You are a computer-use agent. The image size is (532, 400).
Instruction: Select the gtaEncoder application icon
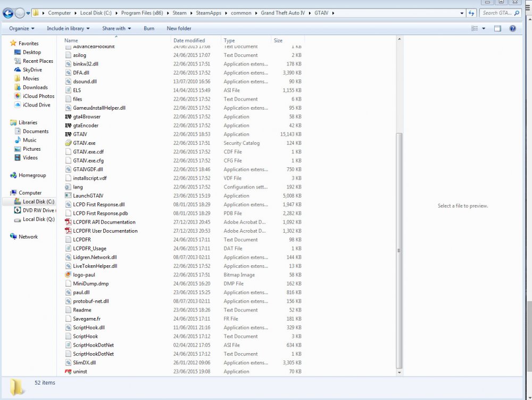tap(68, 125)
